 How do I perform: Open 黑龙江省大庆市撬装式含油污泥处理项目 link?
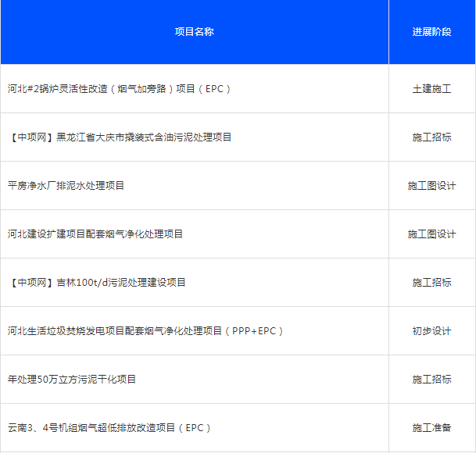(144, 137)
